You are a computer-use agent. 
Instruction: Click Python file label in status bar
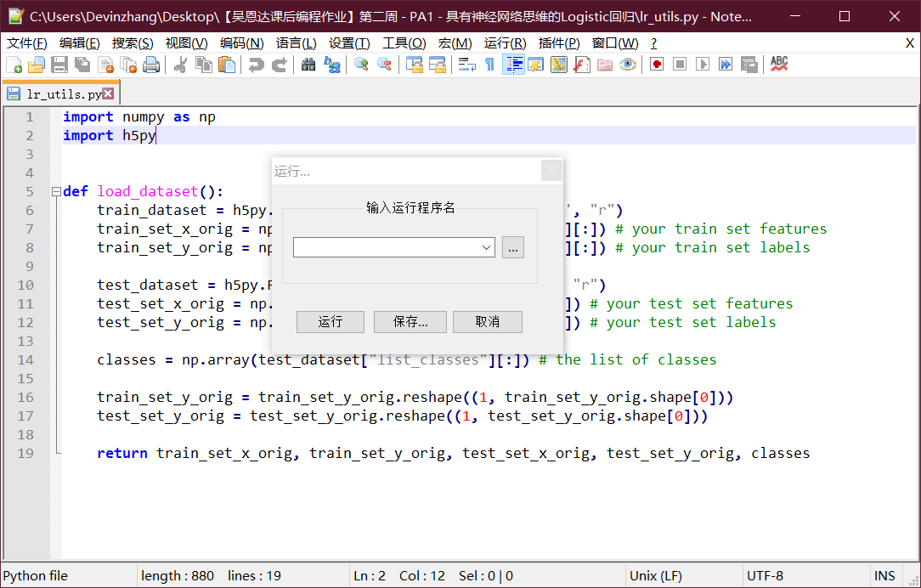tap(35, 575)
